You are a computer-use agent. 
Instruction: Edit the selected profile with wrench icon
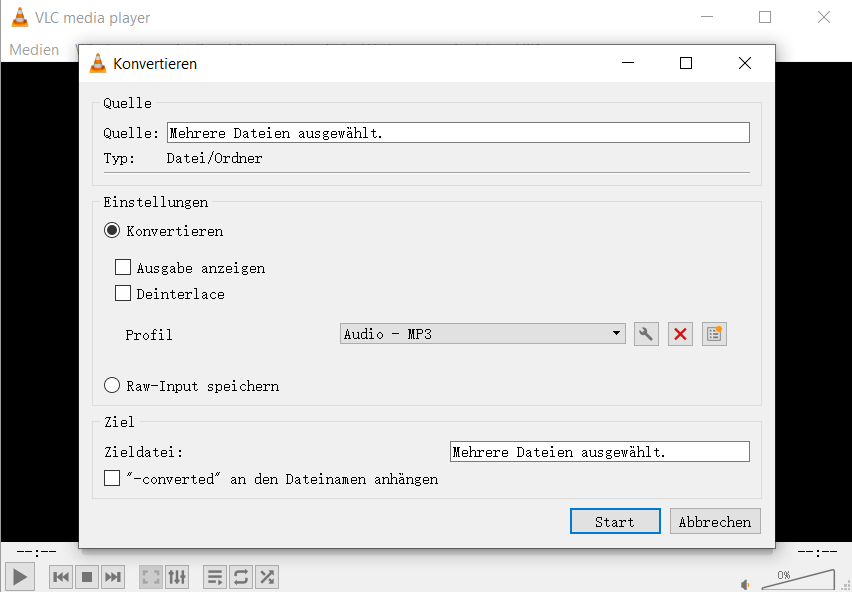click(646, 334)
